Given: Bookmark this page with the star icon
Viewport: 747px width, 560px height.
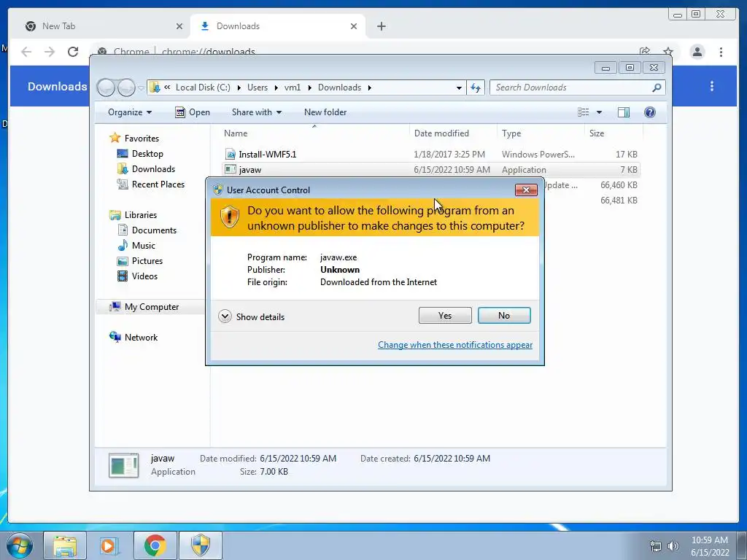Looking at the screenshot, I should tap(668, 51).
